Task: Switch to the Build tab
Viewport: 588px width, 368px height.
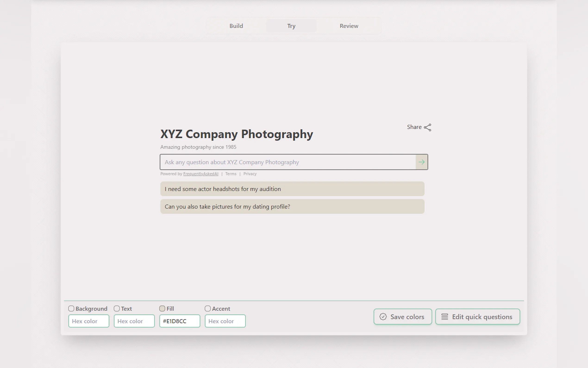Action: pyautogui.click(x=236, y=26)
